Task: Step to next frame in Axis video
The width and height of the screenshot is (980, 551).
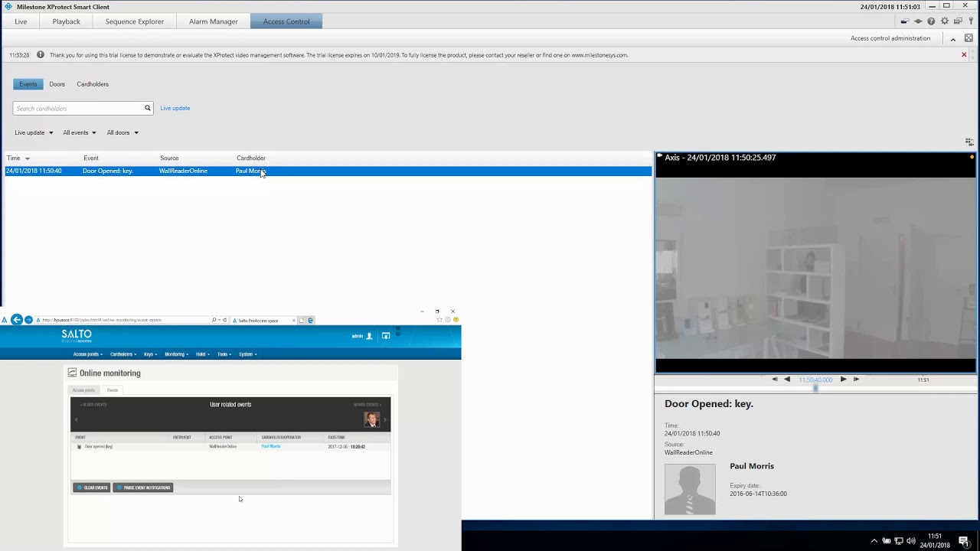Action: coord(856,379)
